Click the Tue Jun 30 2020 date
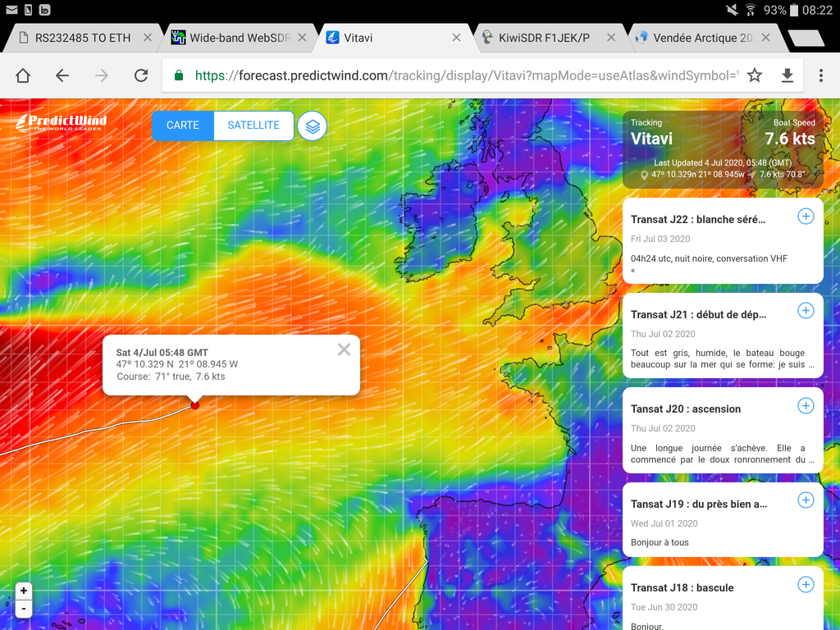Screen dimensions: 840x630 click(x=664, y=607)
